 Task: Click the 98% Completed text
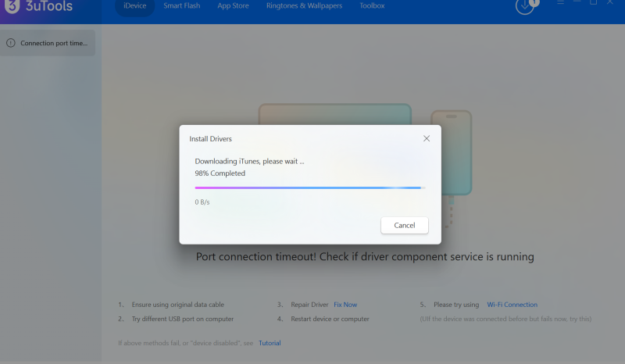(x=220, y=173)
